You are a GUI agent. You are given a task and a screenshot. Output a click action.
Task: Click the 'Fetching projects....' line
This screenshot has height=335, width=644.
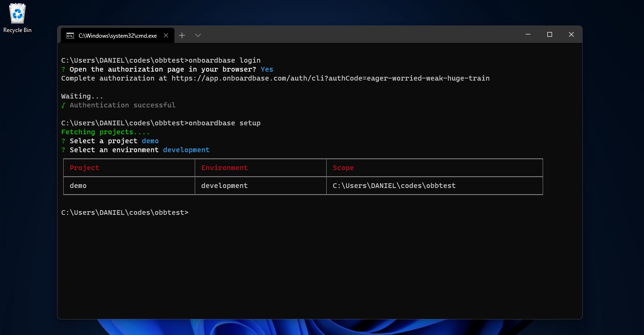click(x=106, y=132)
